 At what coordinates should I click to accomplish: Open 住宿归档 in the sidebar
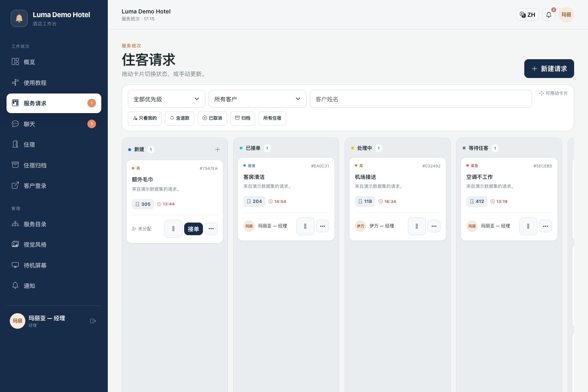point(54,165)
